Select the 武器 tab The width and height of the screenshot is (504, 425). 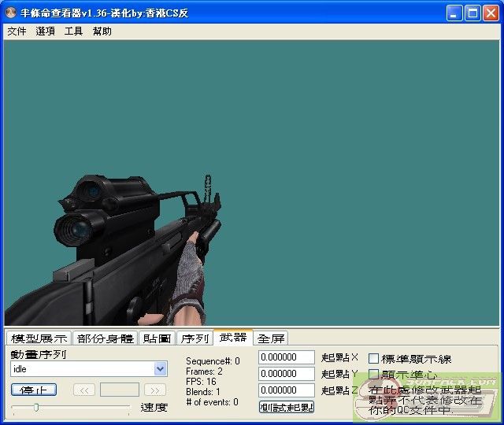233,338
